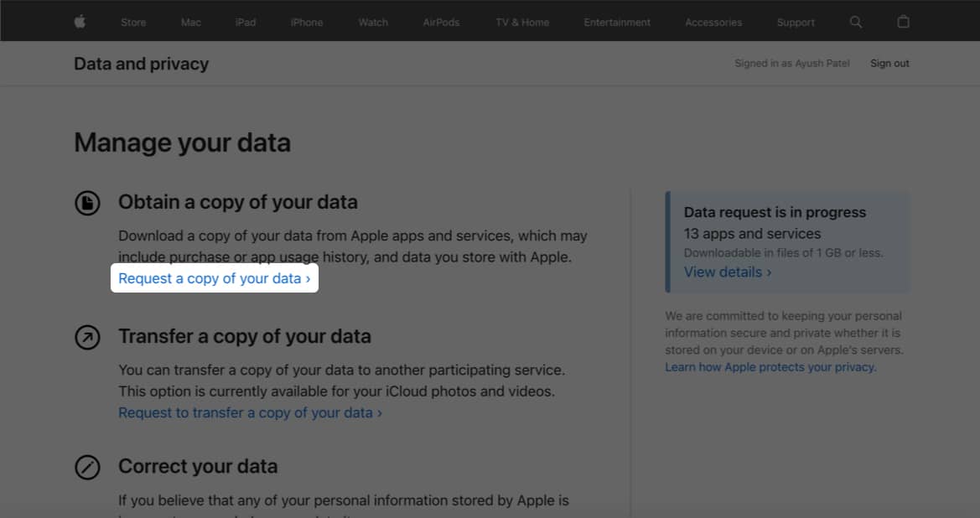
Task: Click Learn how Apple protects your privacy
Action: point(770,367)
